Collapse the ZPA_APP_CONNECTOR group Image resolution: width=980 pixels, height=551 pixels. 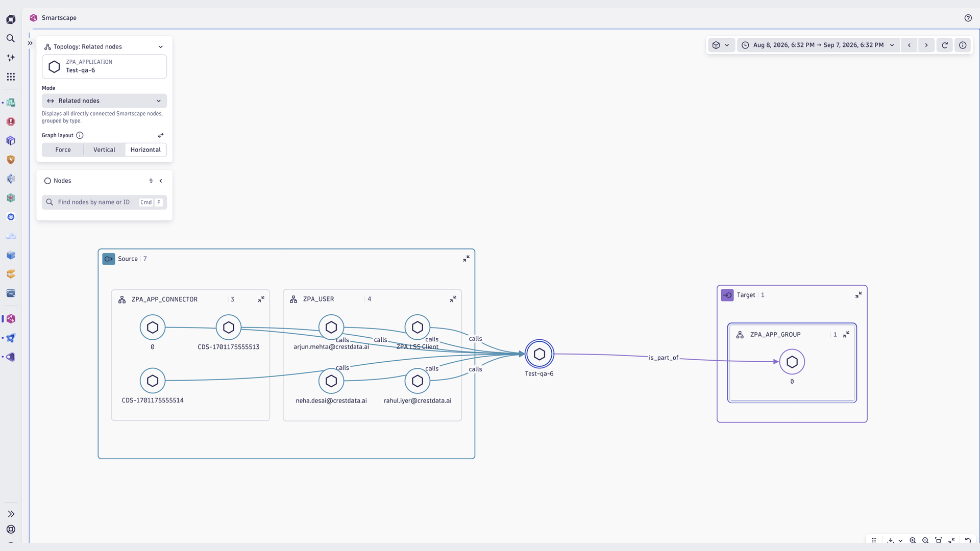[x=261, y=299]
